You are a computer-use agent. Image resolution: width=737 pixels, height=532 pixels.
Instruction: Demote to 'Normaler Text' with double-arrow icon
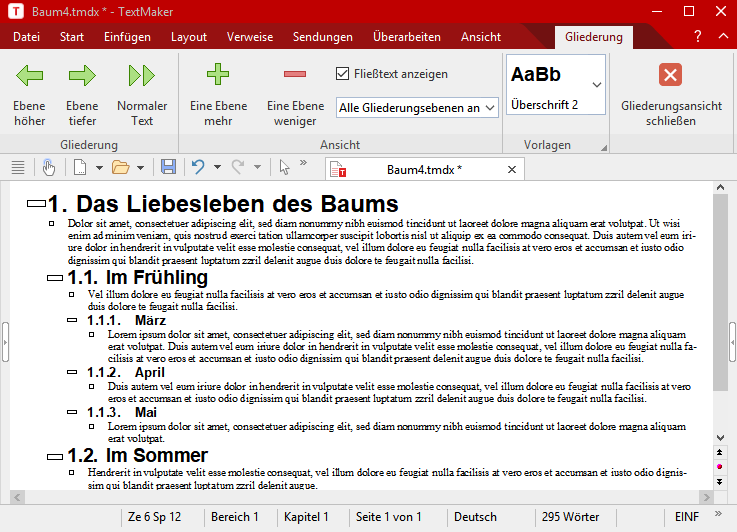pyautogui.click(x=142, y=75)
